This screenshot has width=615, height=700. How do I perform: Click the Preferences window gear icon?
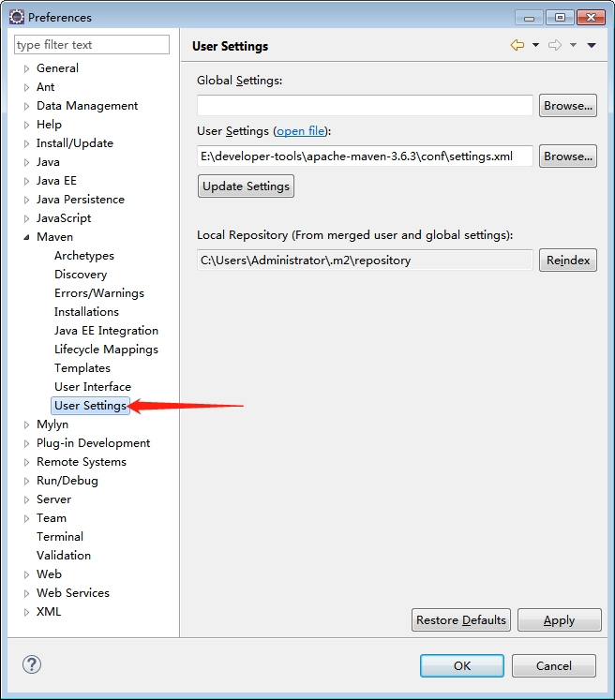17,17
